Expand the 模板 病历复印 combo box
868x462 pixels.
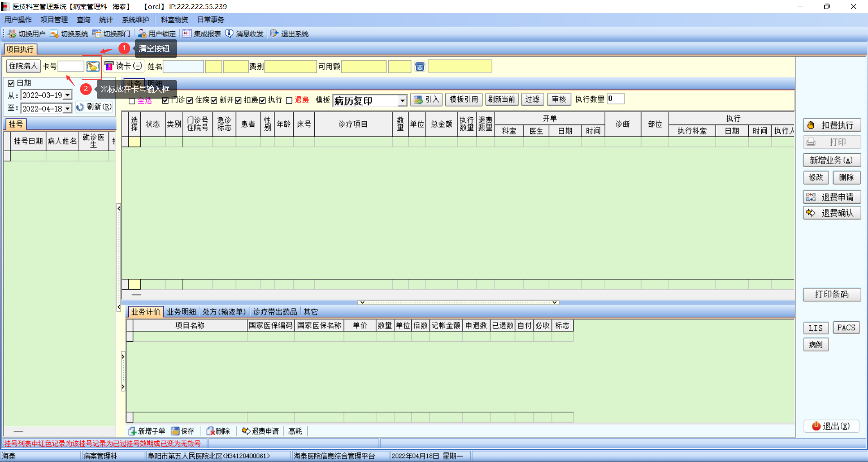pos(402,101)
